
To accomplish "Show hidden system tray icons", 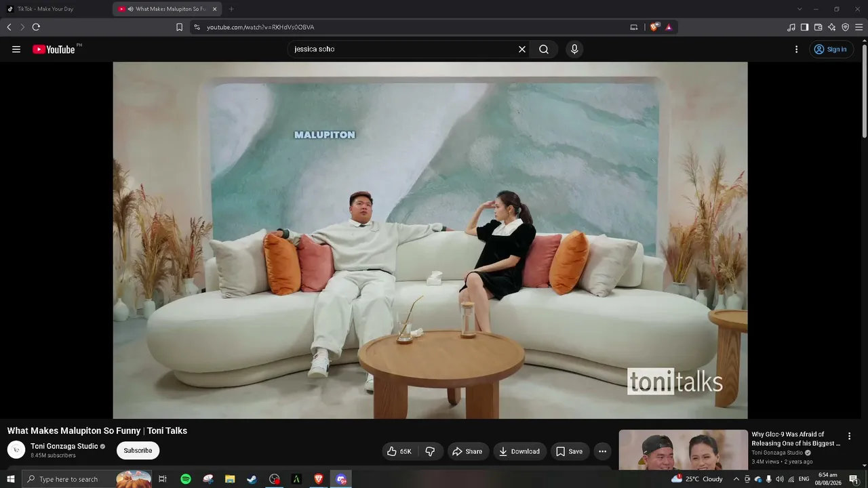I will pyautogui.click(x=736, y=479).
